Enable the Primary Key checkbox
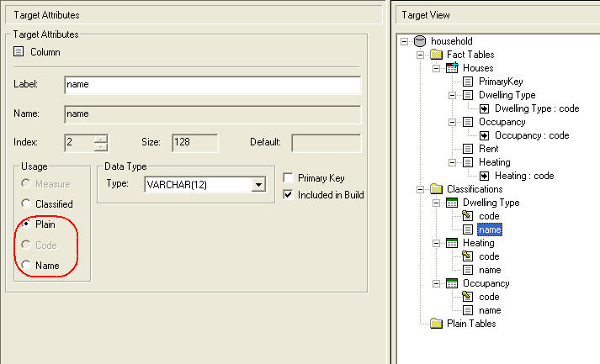Screen dimensions: 600x364 [289, 178]
